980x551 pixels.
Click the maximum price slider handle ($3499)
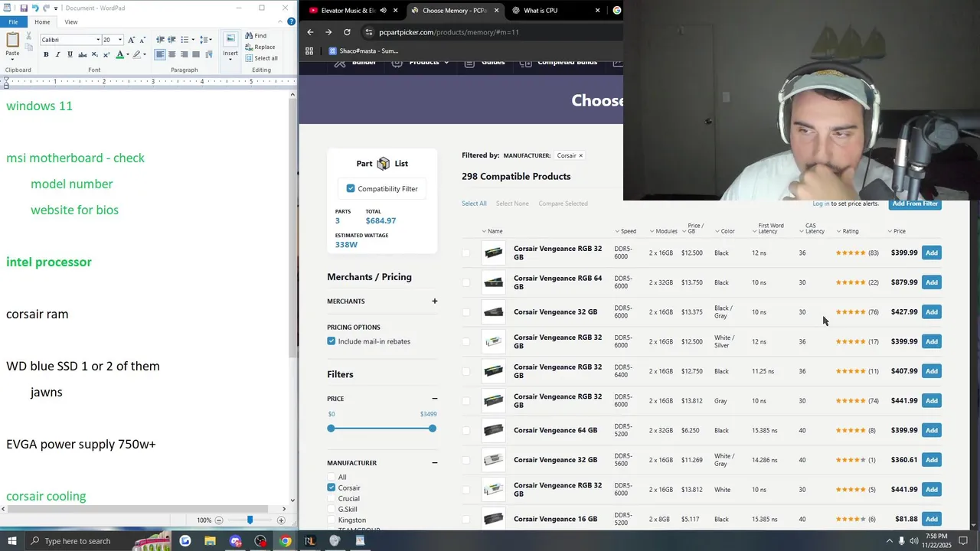[433, 429]
